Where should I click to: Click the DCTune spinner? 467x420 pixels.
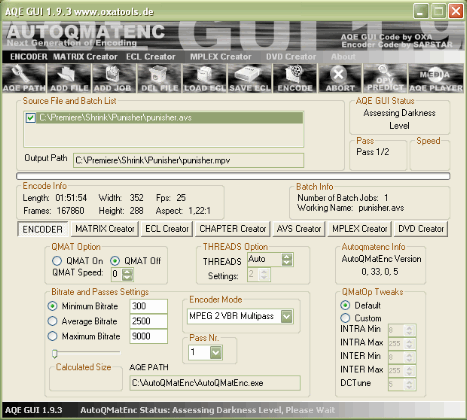click(x=409, y=384)
